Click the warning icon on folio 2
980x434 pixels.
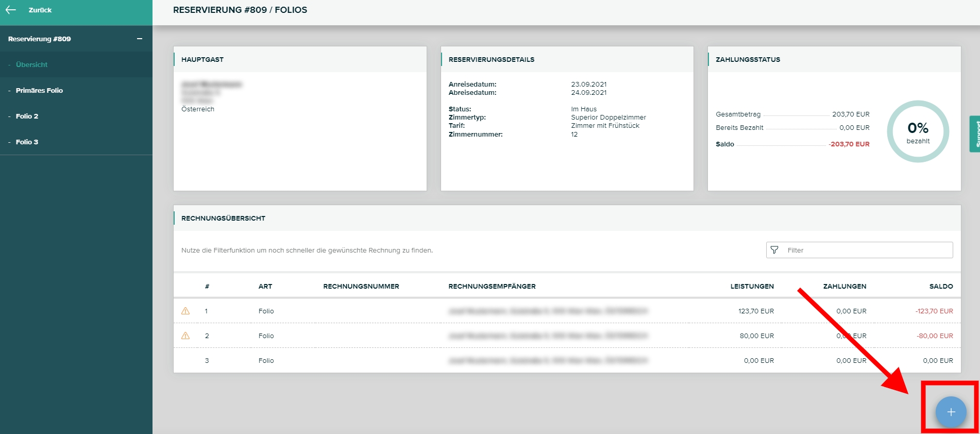[185, 336]
